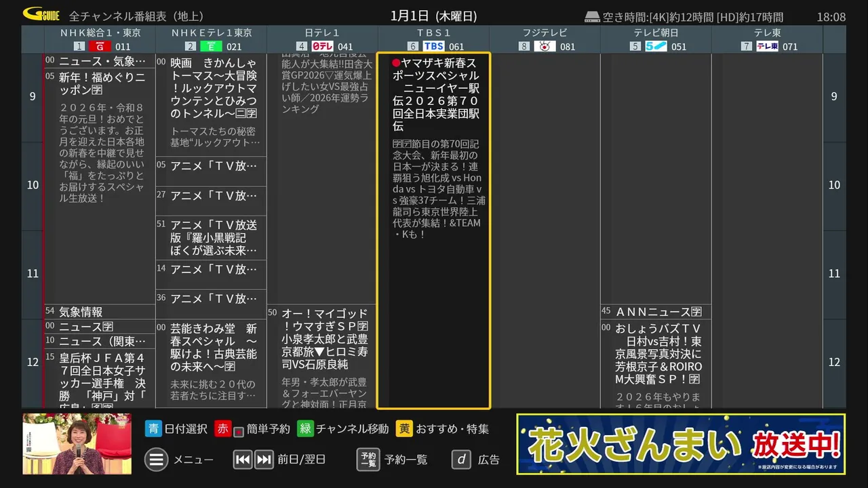
Task: Click the TBS 061 channel logo
Action: click(434, 46)
